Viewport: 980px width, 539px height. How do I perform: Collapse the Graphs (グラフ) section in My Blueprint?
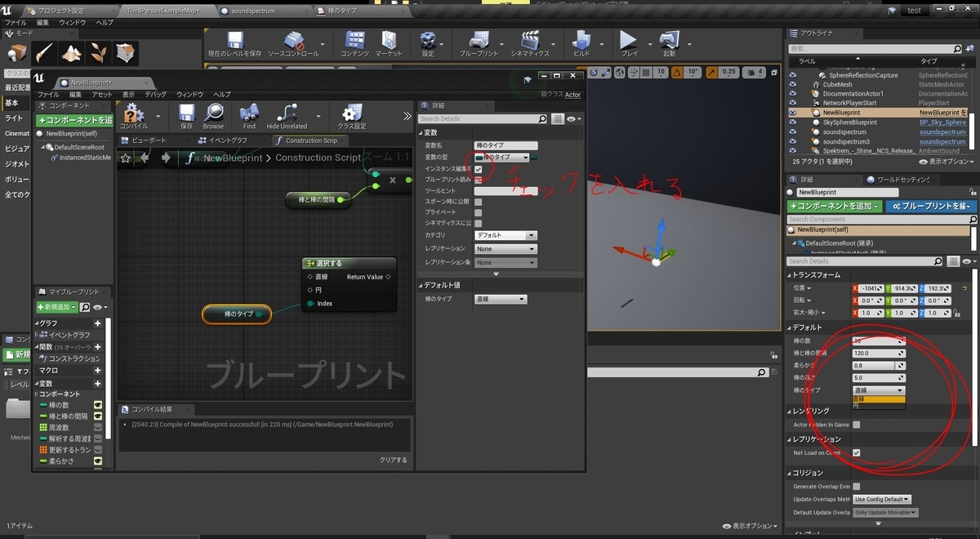(x=37, y=323)
